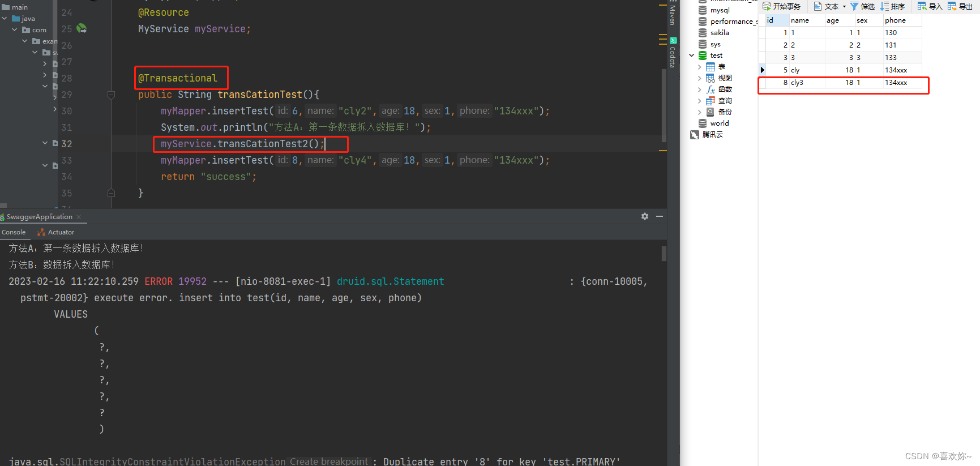Screen dimensions: 980x466
Task: Expand the 函数 functions node
Action: [700, 89]
